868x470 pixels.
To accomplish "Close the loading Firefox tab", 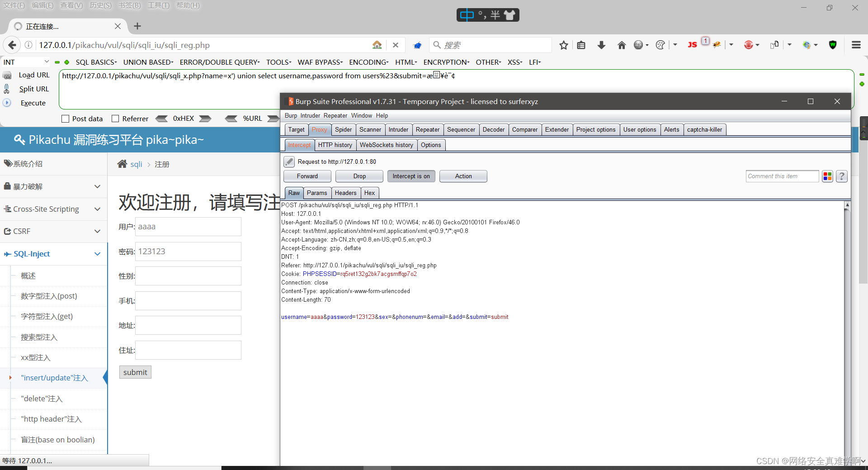I will tap(118, 26).
